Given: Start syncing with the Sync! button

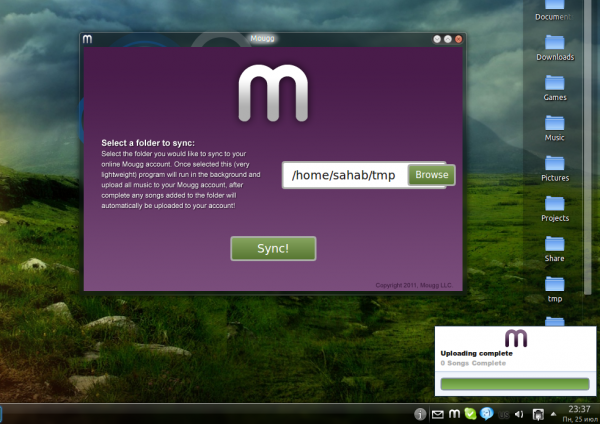Looking at the screenshot, I should [273, 248].
